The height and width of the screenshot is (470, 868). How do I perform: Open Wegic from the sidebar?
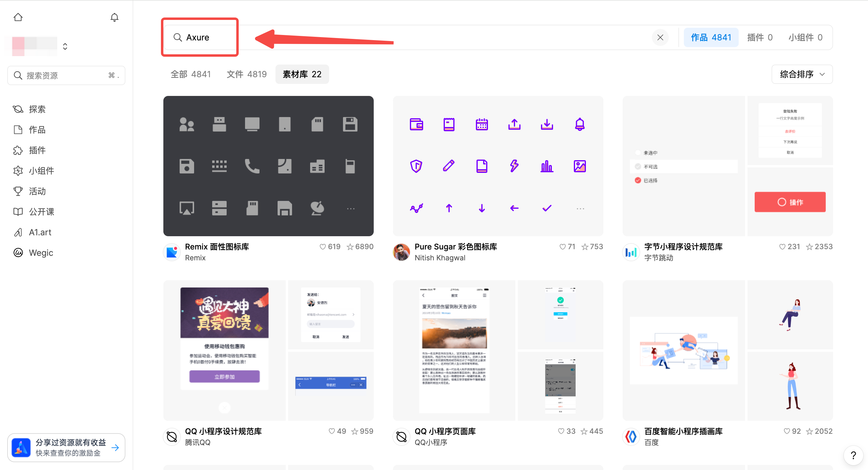point(41,252)
